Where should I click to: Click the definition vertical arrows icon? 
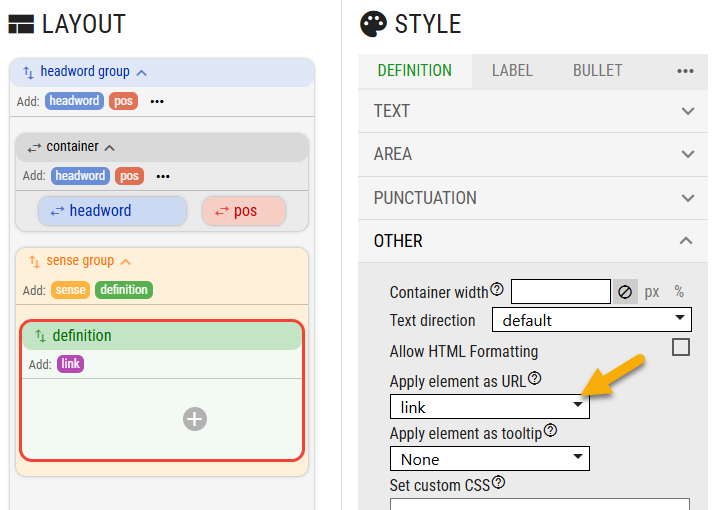coord(41,336)
